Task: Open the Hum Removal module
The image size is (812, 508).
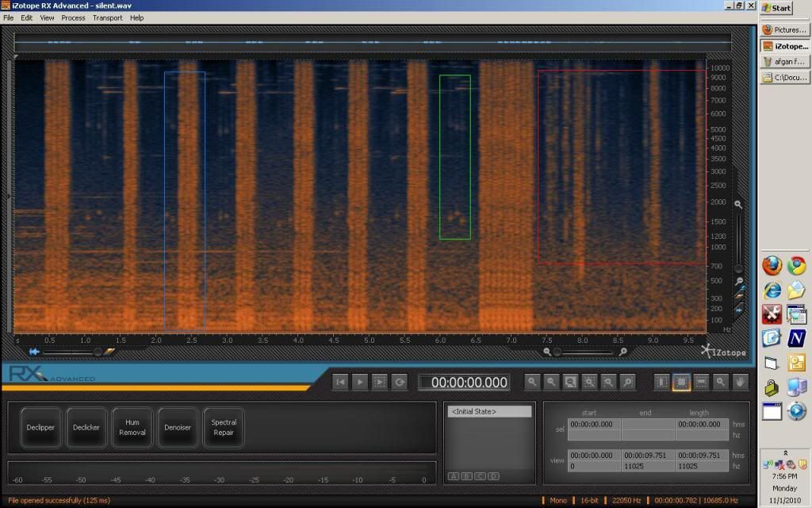Action: point(132,428)
